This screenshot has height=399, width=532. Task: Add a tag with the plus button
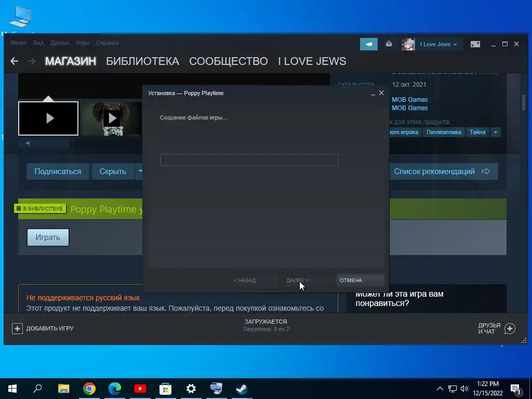(495, 132)
